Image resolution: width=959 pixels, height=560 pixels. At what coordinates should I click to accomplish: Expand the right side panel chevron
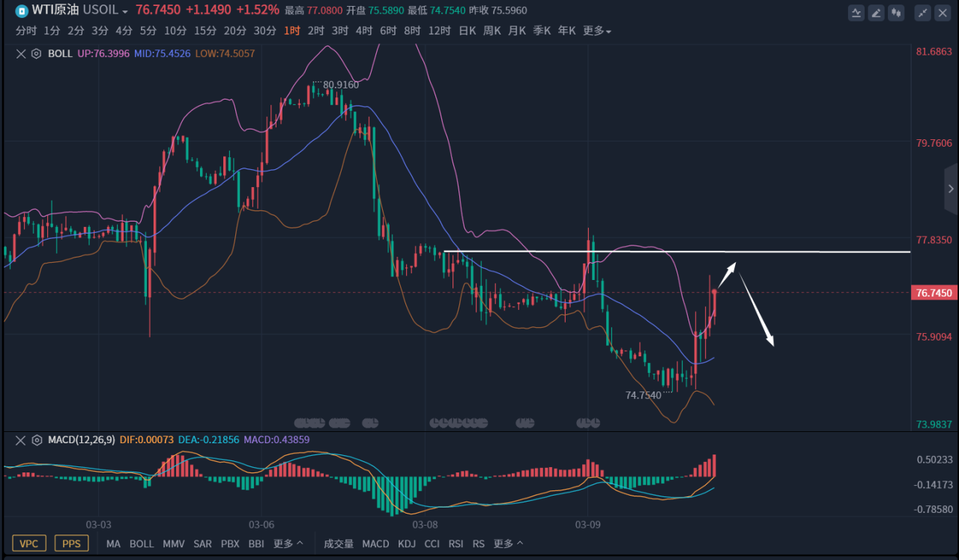[951, 189]
